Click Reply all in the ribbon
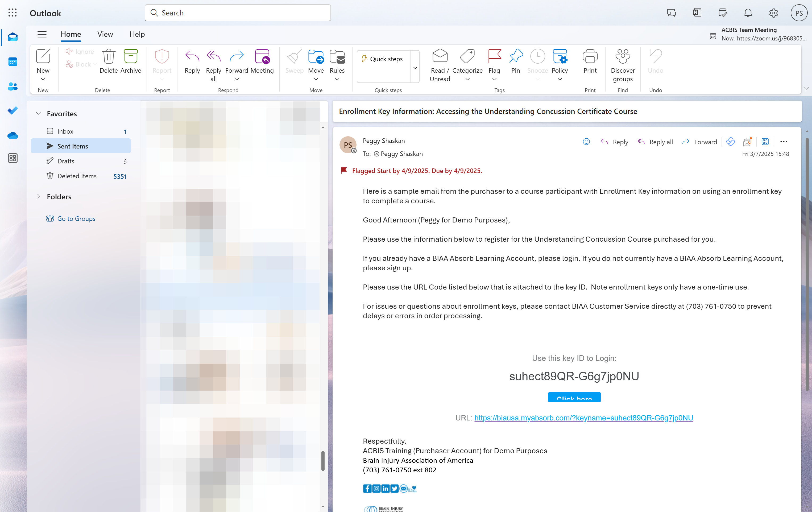The image size is (812, 512). tap(213, 66)
